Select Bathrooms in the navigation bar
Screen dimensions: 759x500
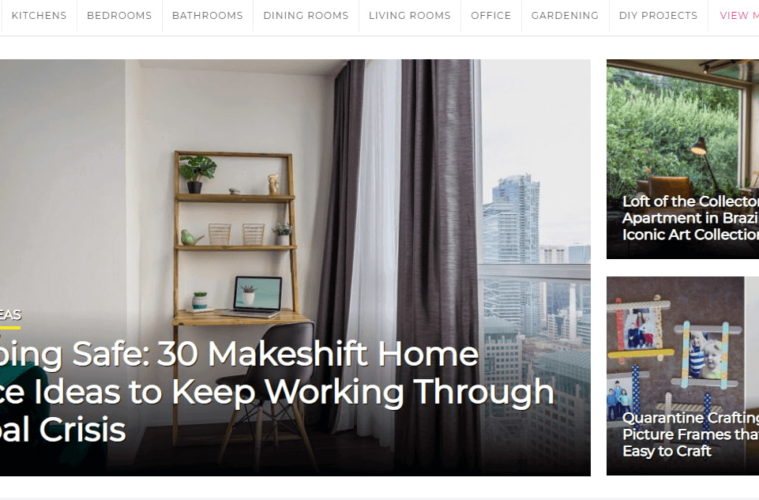point(207,15)
